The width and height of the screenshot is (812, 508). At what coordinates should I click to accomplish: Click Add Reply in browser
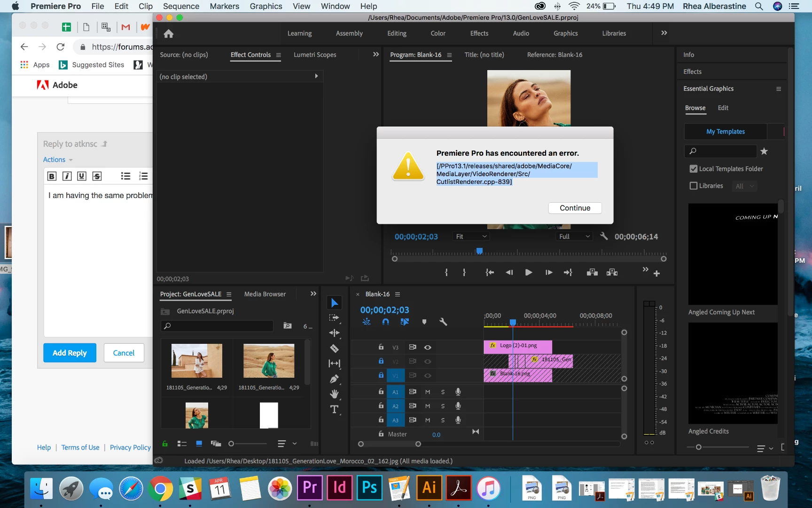(x=70, y=353)
